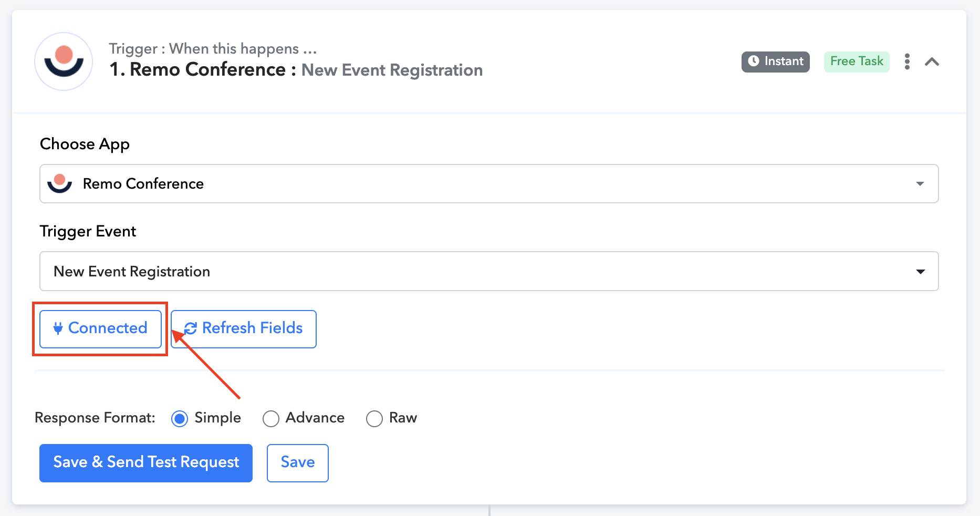Click the Save button
Viewport: 980px width, 516px height.
[x=297, y=462]
